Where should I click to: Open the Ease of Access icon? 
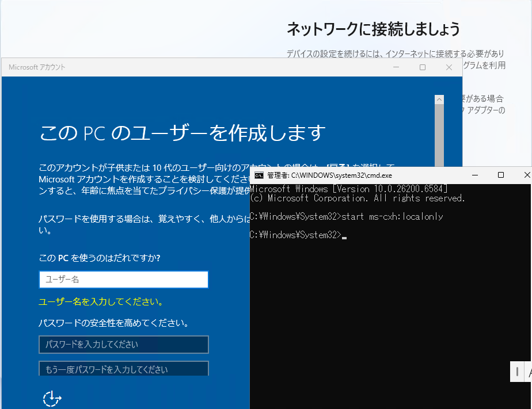pos(52,398)
